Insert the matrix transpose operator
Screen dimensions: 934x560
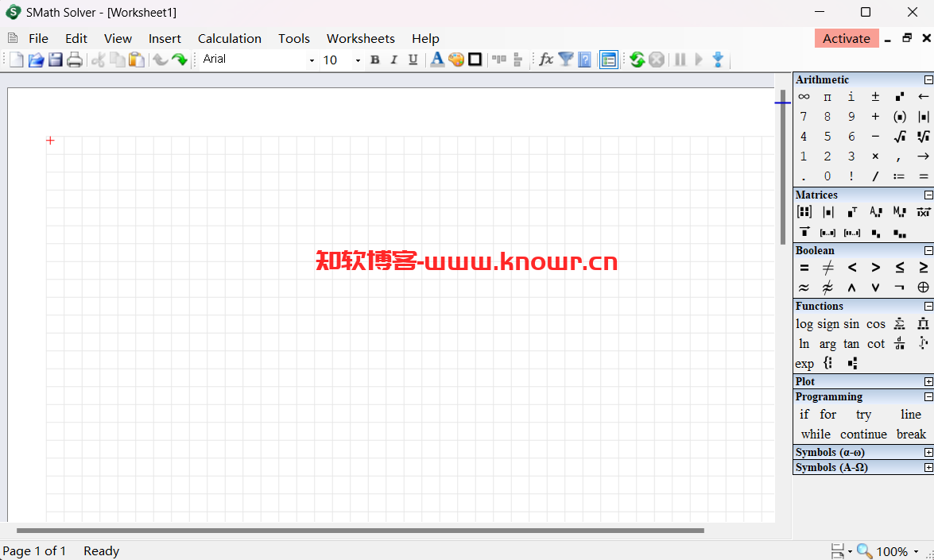tap(852, 212)
